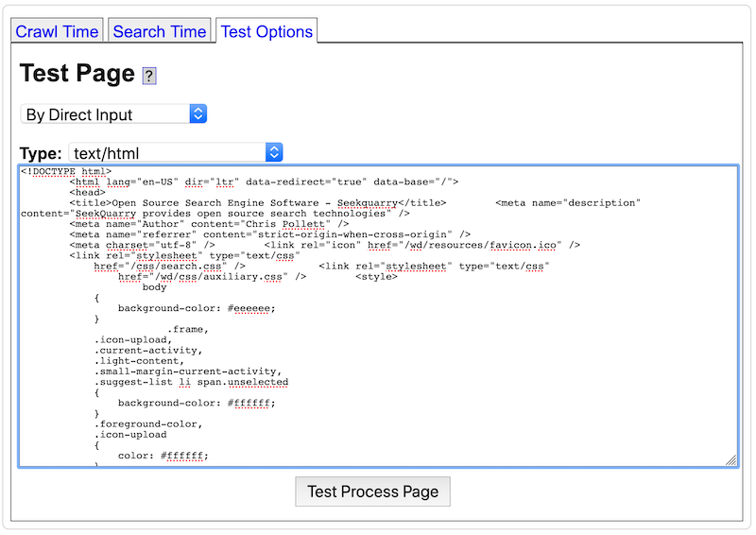Switch to the Crawl Time tab
Viewport: 756px width, 535px height.
[57, 31]
